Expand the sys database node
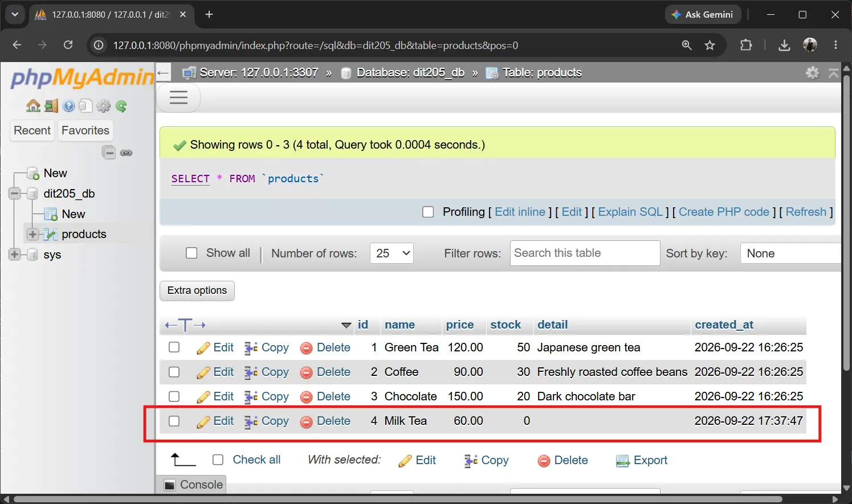The image size is (852, 504). pyautogui.click(x=15, y=255)
